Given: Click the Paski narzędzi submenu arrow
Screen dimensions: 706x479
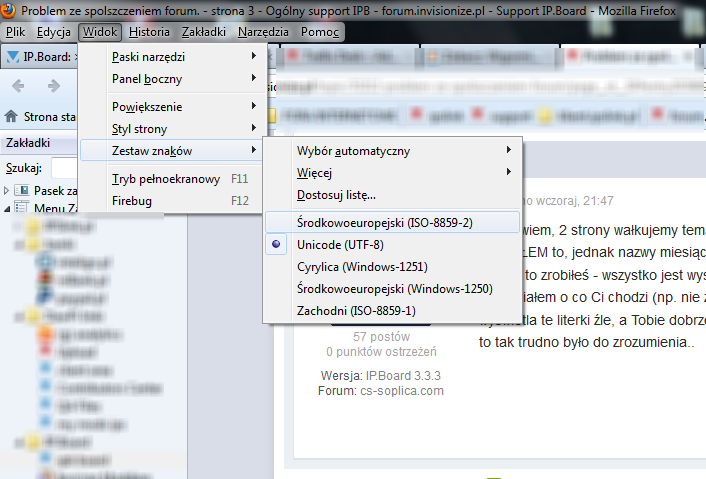Looking at the screenshot, I should (253, 56).
